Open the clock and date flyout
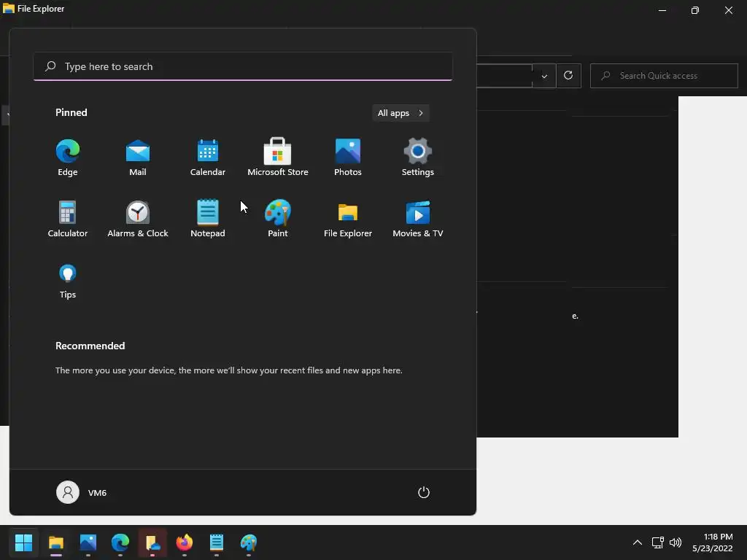This screenshot has height=560, width=747. (713, 542)
